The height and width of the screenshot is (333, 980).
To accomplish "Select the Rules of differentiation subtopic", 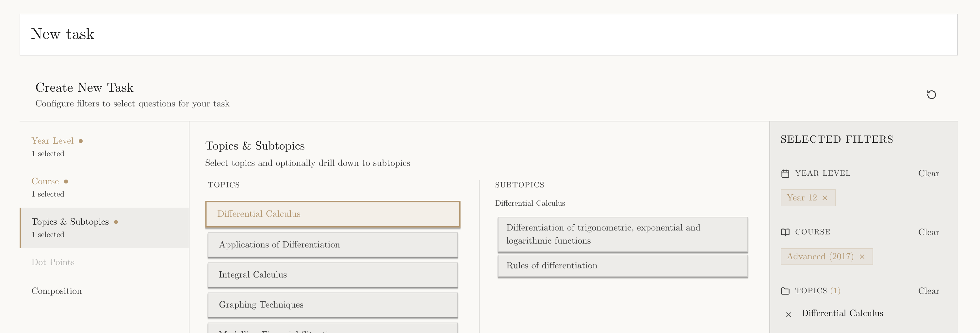I will click(x=622, y=266).
